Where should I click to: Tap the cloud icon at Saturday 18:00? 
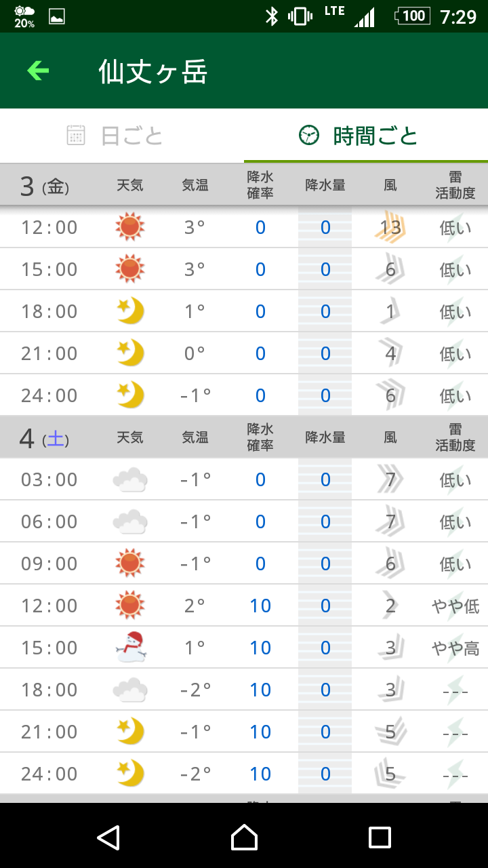point(129,690)
